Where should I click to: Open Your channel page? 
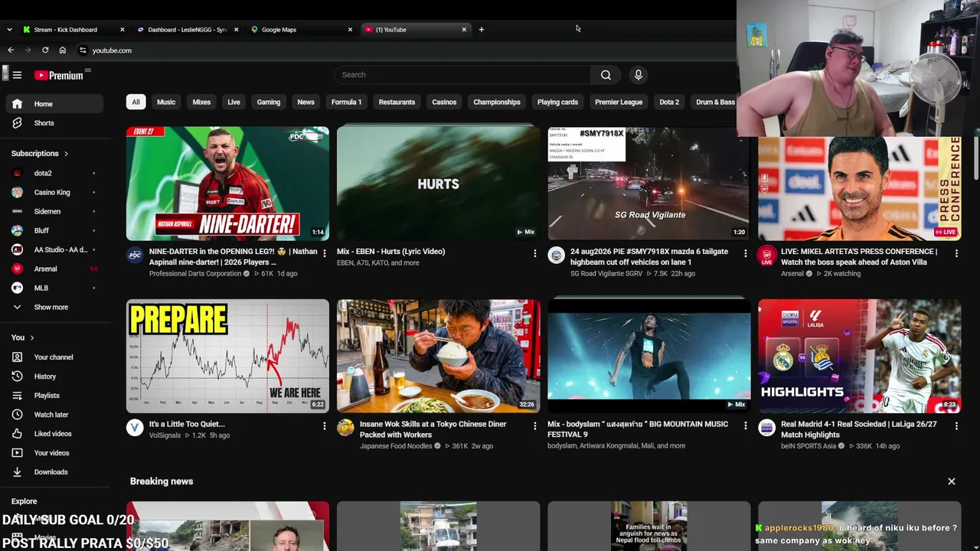coord(54,357)
